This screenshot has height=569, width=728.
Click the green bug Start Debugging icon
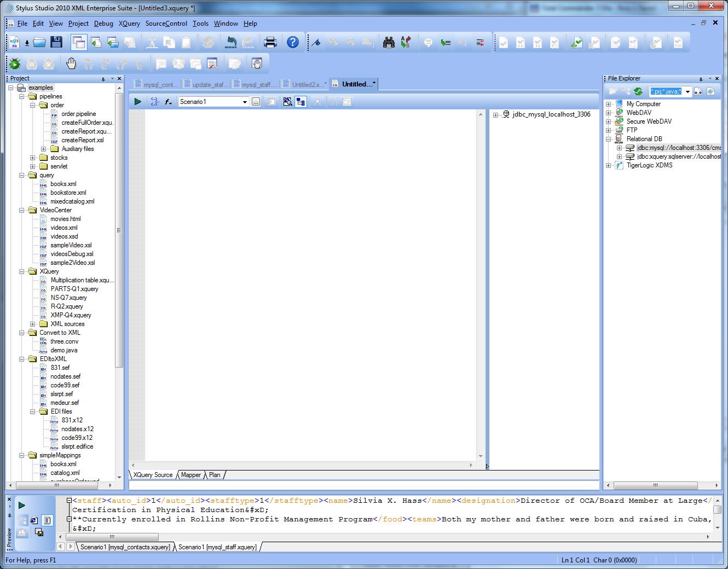coord(15,64)
